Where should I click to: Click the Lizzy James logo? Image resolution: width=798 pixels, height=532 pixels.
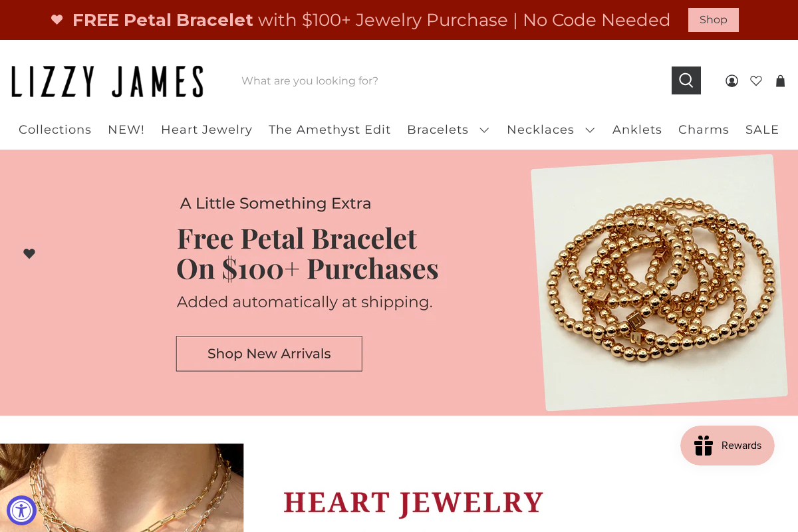[x=107, y=80]
